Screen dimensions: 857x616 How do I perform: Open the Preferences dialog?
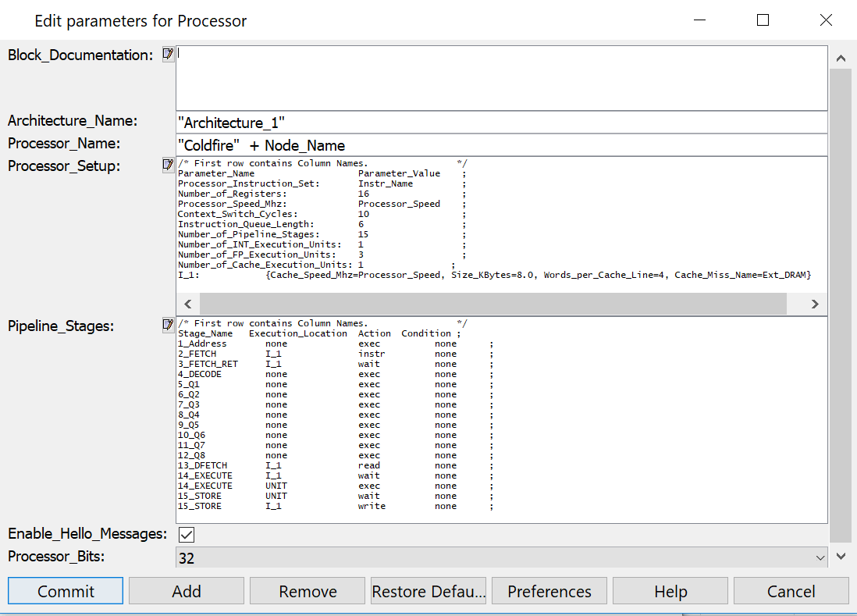tap(549, 591)
